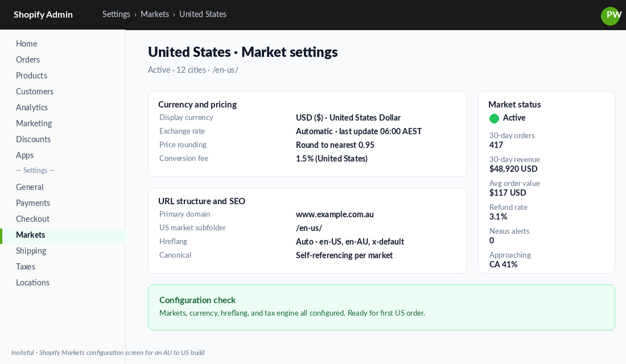Click the United States · Market settings heading
Image resolution: width=626 pixels, height=364 pixels.
pyautogui.click(x=243, y=52)
